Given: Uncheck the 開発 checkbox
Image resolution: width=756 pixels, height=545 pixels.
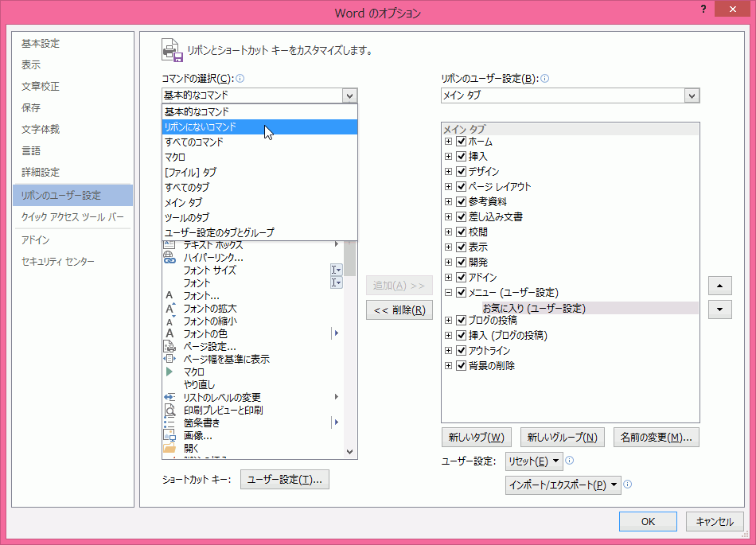Looking at the screenshot, I should click(461, 262).
